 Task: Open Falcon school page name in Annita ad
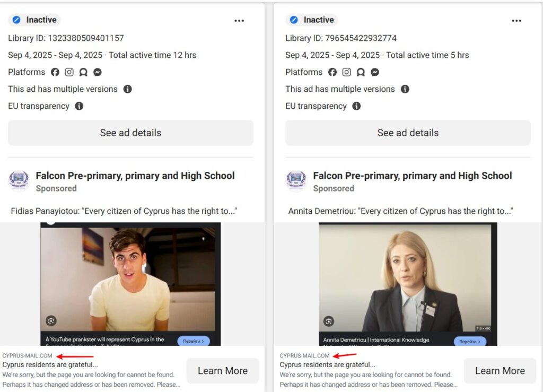click(413, 176)
